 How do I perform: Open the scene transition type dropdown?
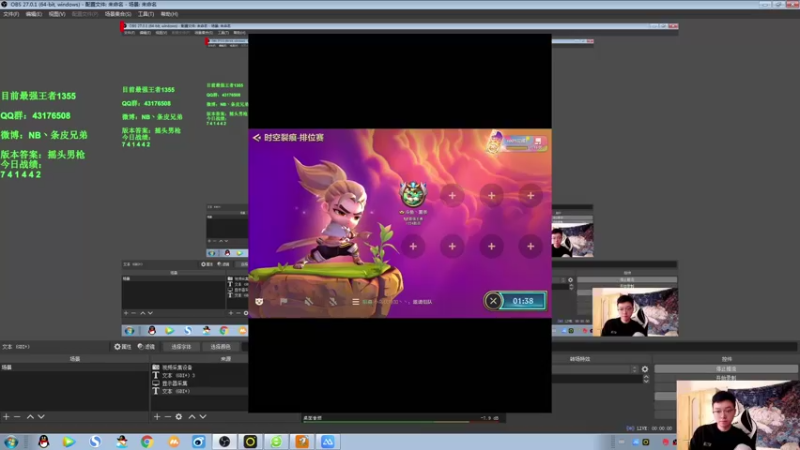[596, 369]
